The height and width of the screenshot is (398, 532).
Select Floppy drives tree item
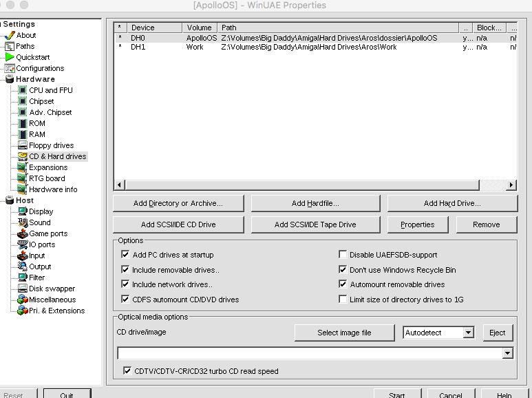(51, 145)
